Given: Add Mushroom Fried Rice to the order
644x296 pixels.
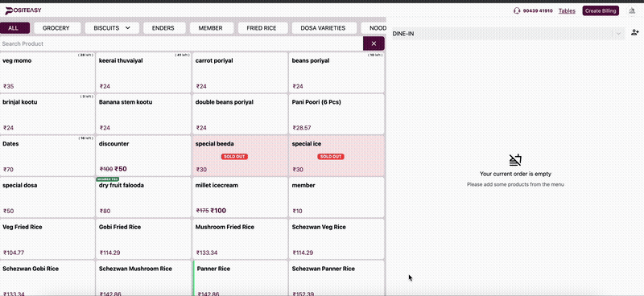Looking at the screenshot, I should pyautogui.click(x=240, y=239).
